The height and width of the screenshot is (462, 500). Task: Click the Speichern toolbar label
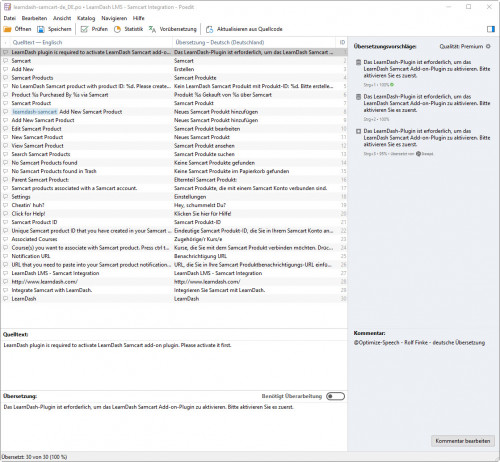click(x=60, y=29)
